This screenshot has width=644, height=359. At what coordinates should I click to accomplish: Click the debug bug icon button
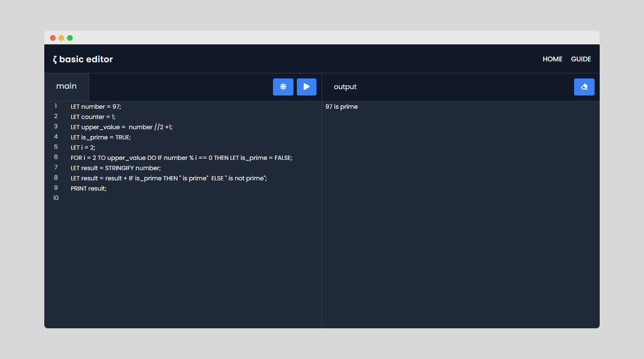(x=283, y=87)
